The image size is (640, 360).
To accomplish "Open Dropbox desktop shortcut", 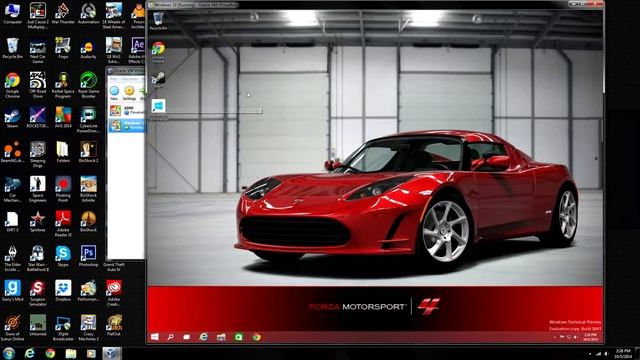I will 63,291.
